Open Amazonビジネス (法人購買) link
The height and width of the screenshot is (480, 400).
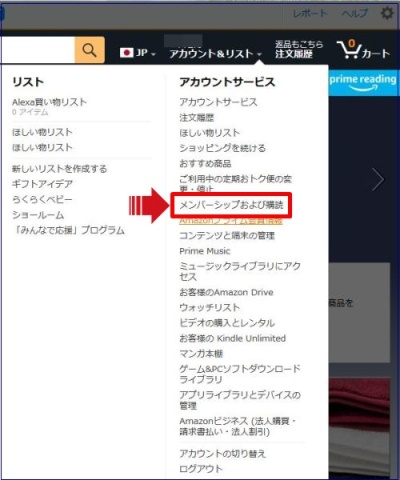click(238, 426)
